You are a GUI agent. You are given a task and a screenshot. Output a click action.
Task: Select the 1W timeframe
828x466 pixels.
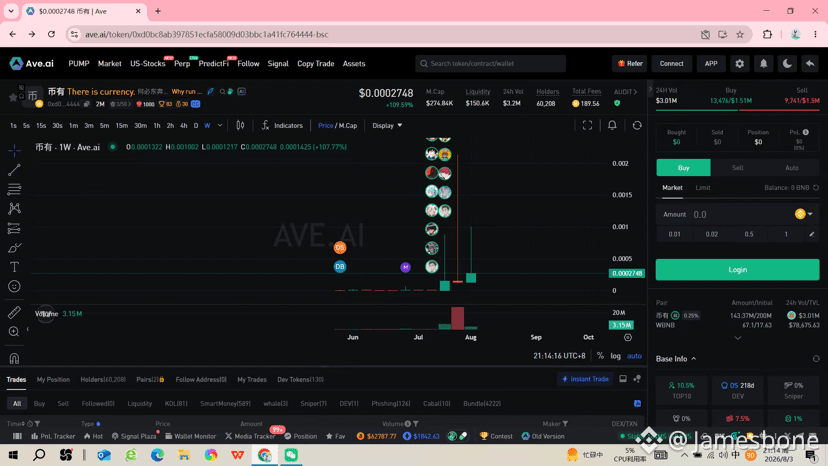point(207,125)
